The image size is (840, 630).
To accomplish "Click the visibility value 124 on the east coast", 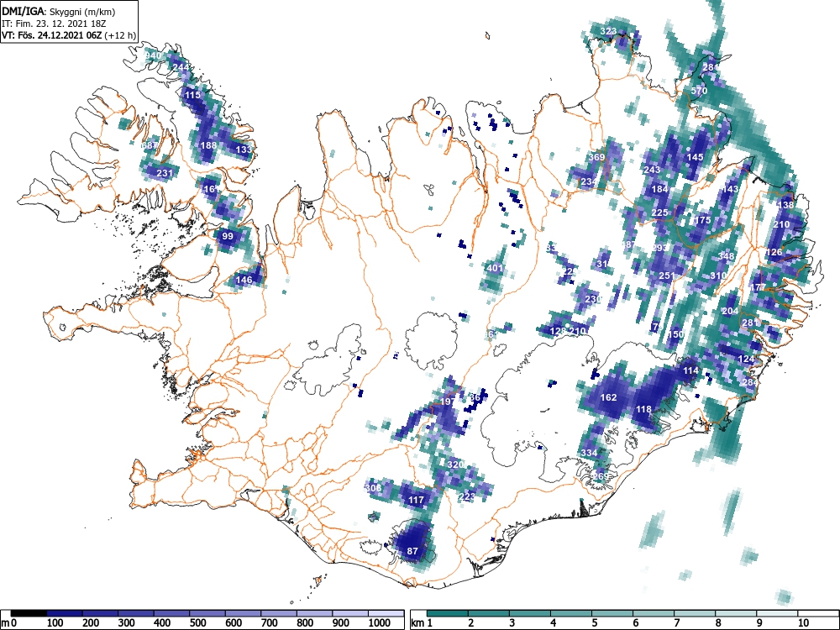I will coord(746,359).
